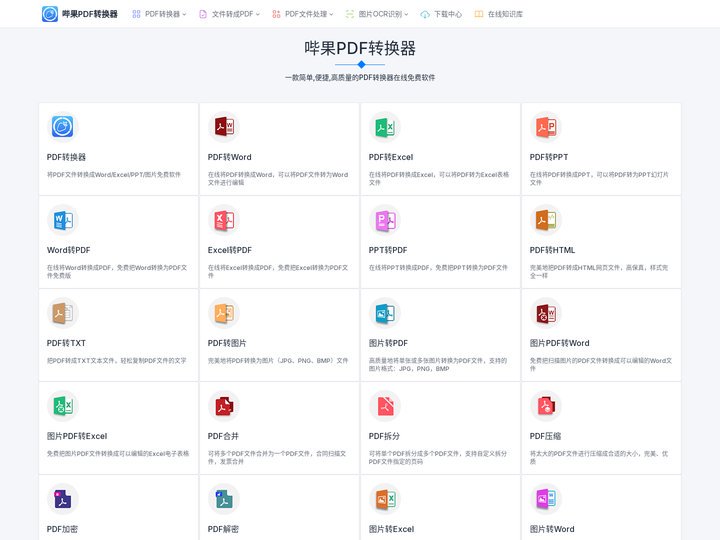Click the PDF转Excel card icon
Screen dimensions: 720x540
pyautogui.click(x=385, y=127)
